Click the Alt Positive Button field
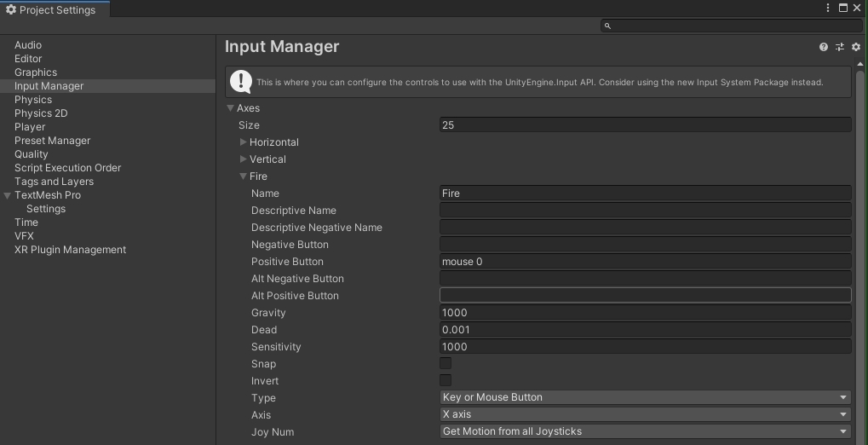The height and width of the screenshot is (445, 868). tap(646, 295)
